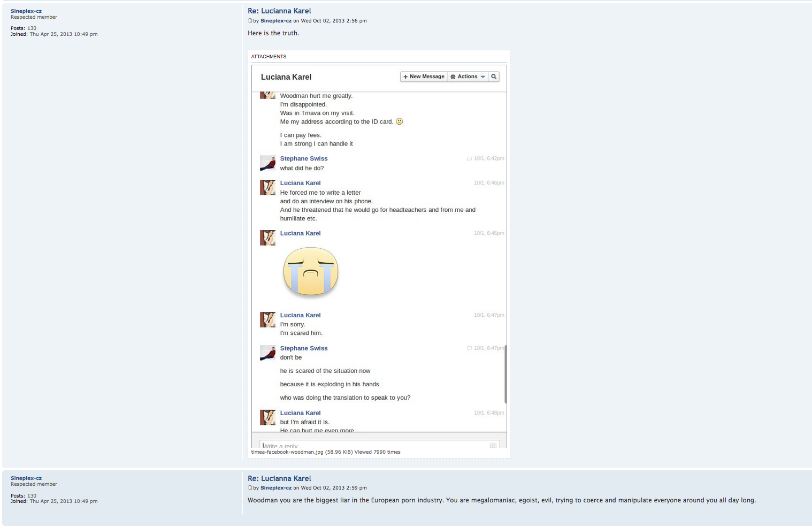Click the emoji icon in the reply box
Screen dimensions: 812x527
coord(493,445)
